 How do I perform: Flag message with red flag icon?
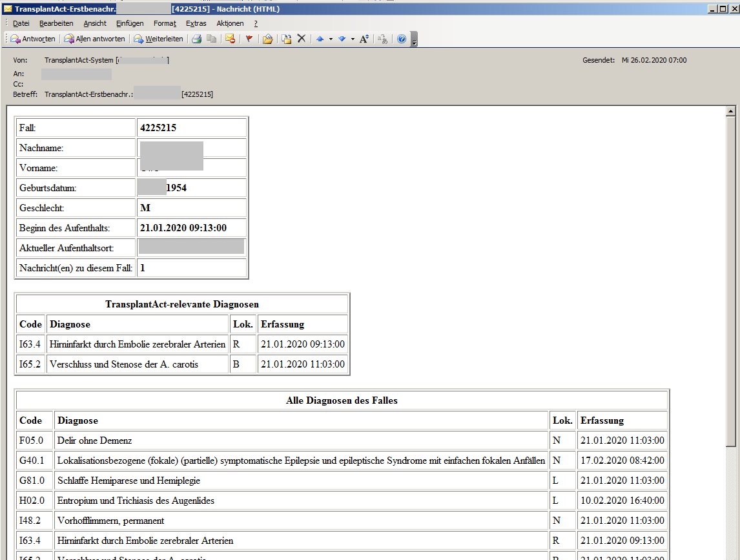(x=249, y=39)
